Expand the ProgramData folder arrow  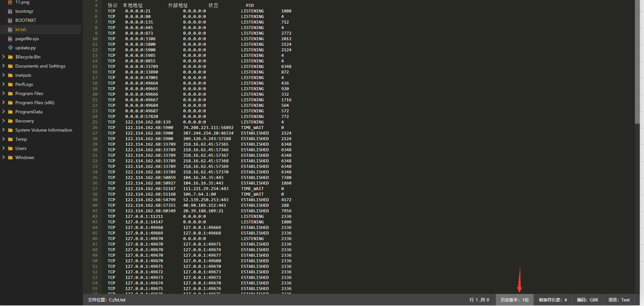click(x=3, y=112)
